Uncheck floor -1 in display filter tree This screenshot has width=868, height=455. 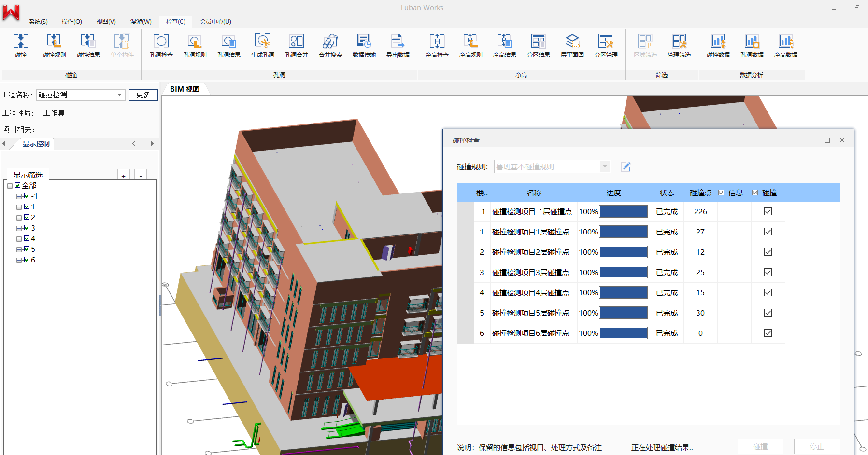pyautogui.click(x=27, y=196)
